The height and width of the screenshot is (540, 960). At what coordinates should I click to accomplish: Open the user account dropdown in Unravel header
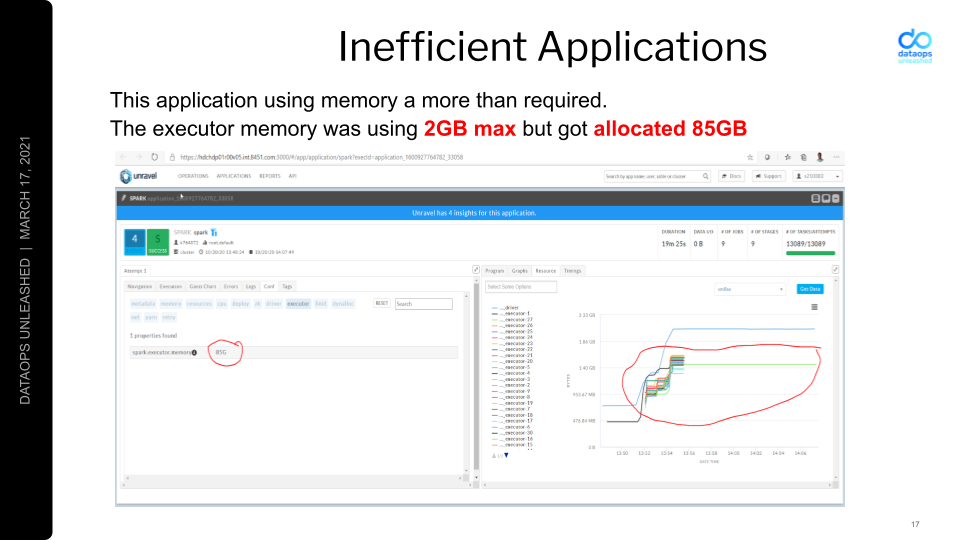(818, 176)
